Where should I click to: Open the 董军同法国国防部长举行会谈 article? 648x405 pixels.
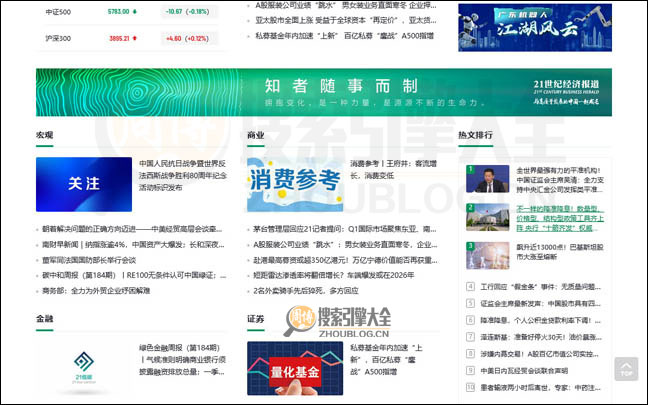pos(89,260)
